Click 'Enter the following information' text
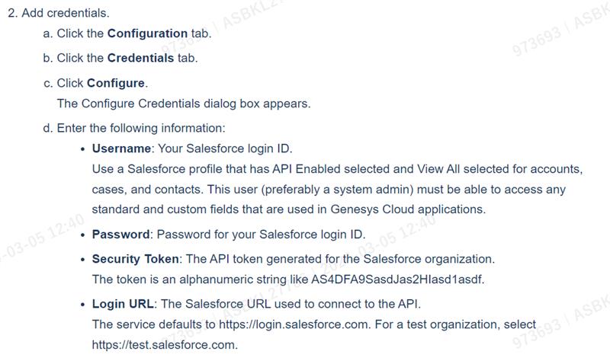Image resolution: width=610 pixels, height=364 pixels. click(141, 128)
